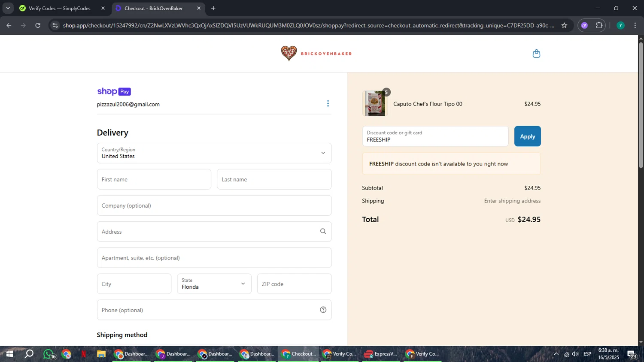Click the City field

click(x=134, y=284)
